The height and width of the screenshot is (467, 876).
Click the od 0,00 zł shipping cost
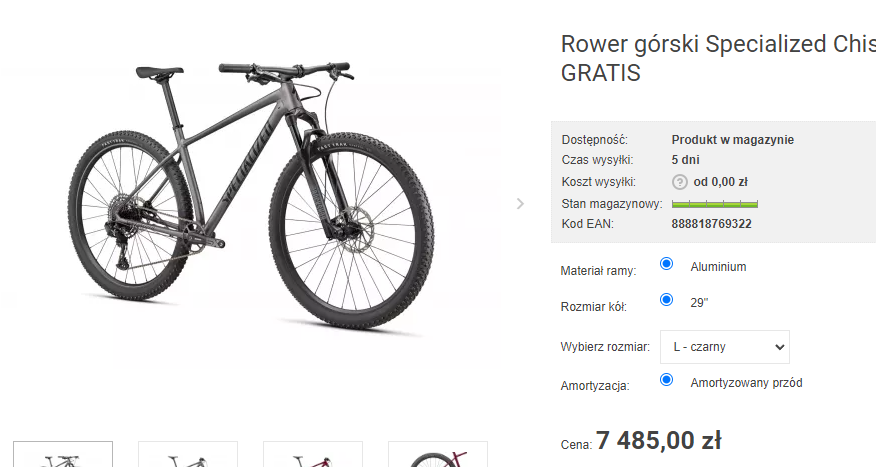[x=720, y=182]
